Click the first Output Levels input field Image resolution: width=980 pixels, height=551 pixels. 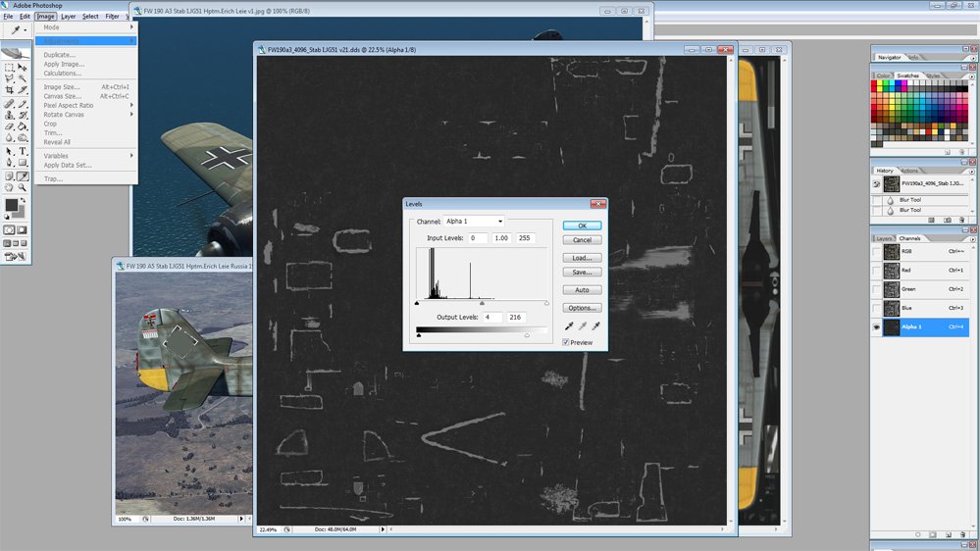[x=492, y=318]
